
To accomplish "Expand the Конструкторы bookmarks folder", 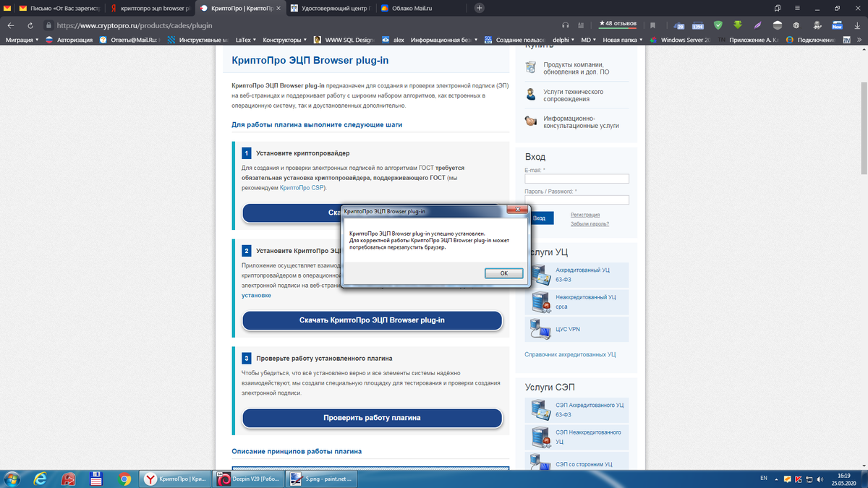I will pyautogui.click(x=284, y=40).
